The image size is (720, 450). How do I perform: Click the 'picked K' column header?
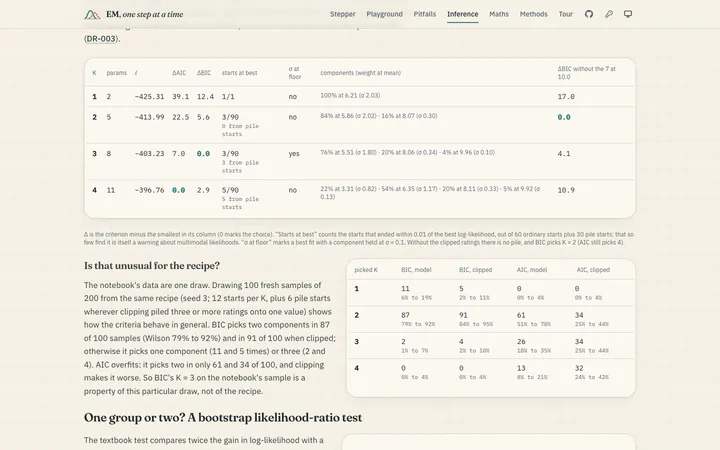pos(366,270)
